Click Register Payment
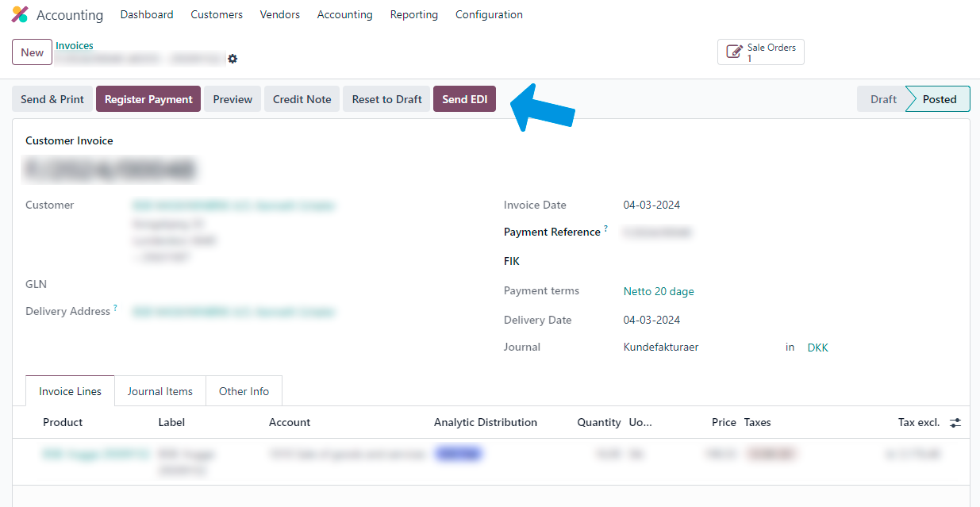The height and width of the screenshot is (507, 980). 148,99
